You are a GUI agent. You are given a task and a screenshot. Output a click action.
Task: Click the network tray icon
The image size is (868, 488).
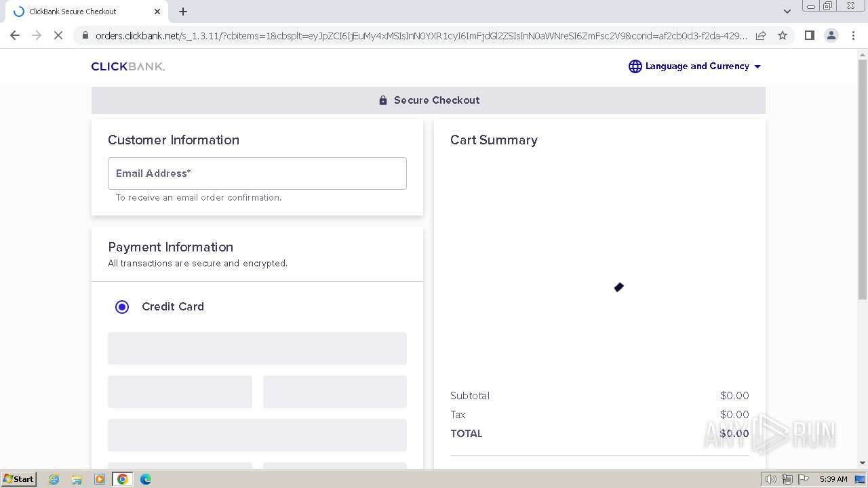click(787, 479)
